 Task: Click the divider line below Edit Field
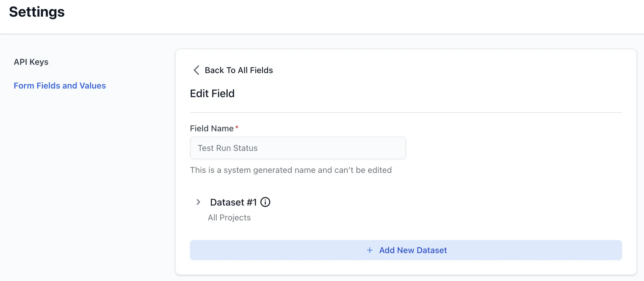point(406,113)
